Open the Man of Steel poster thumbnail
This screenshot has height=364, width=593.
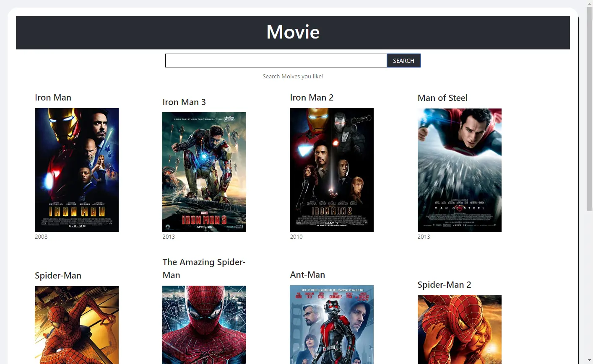460,170
